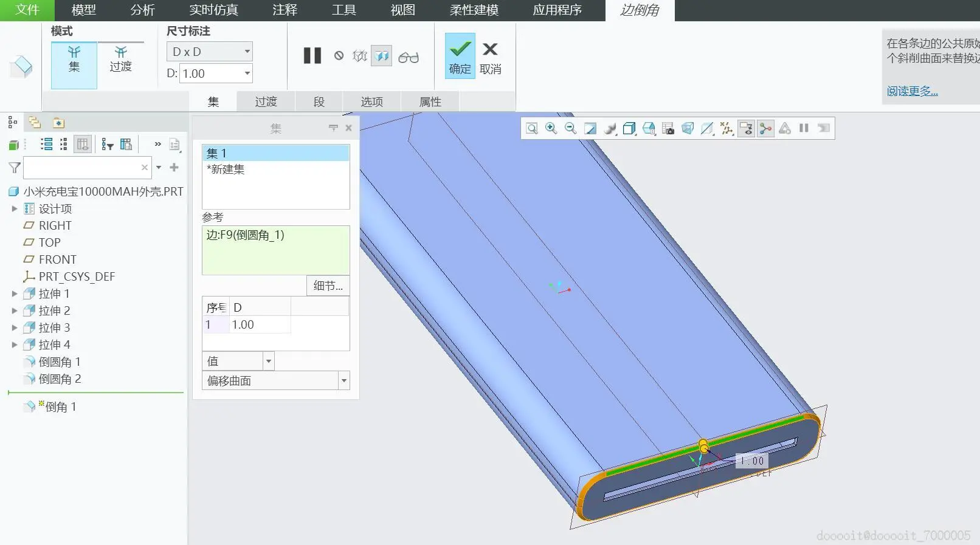Image resolution: width=980 pixels, height=545 pixels.
Task: Click the glasses verify preview icon
Action: click(x=408, y=57)
